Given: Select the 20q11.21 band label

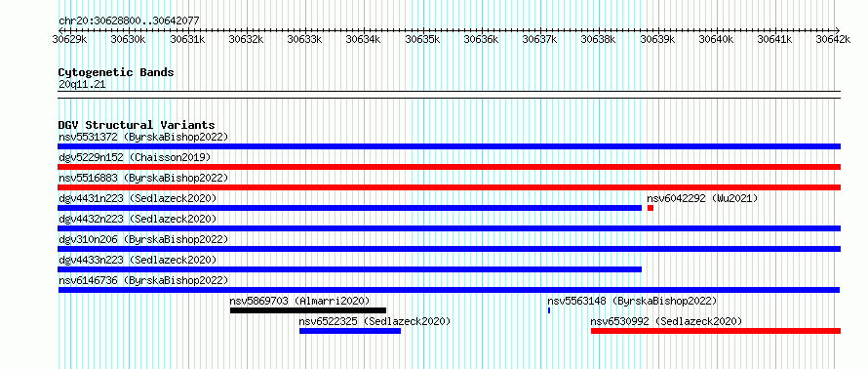Looking at the screenshot, I should (81, 85).
